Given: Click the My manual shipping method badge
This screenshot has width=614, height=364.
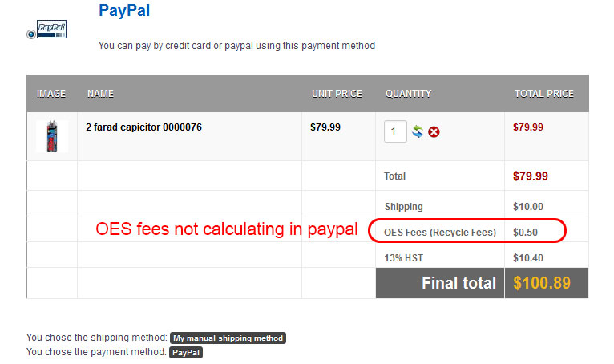Looking at the screenshot, I should click(x=228, y=338).
